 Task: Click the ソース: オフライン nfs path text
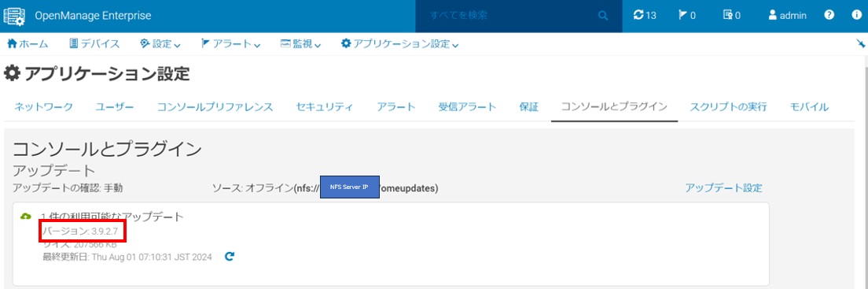[325, 188]
